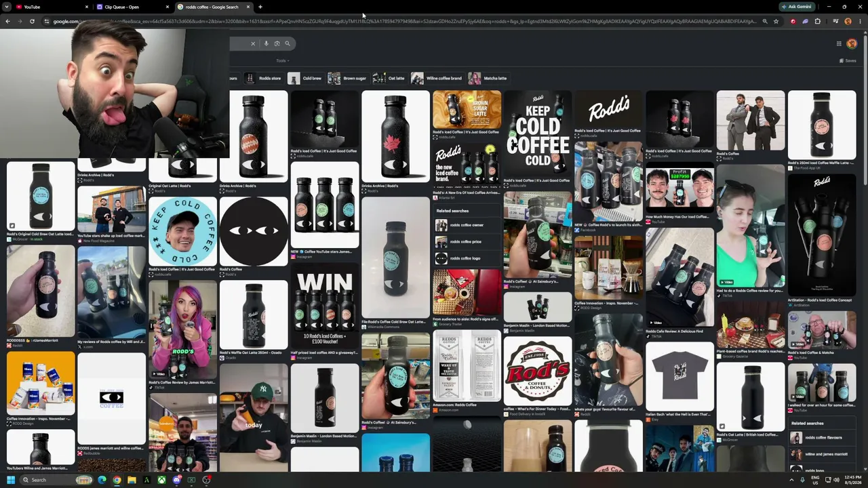Open File Explorer from the taskbar
Image resolution: width=868 pixels, height=488 pixels.
pos(132,480)
